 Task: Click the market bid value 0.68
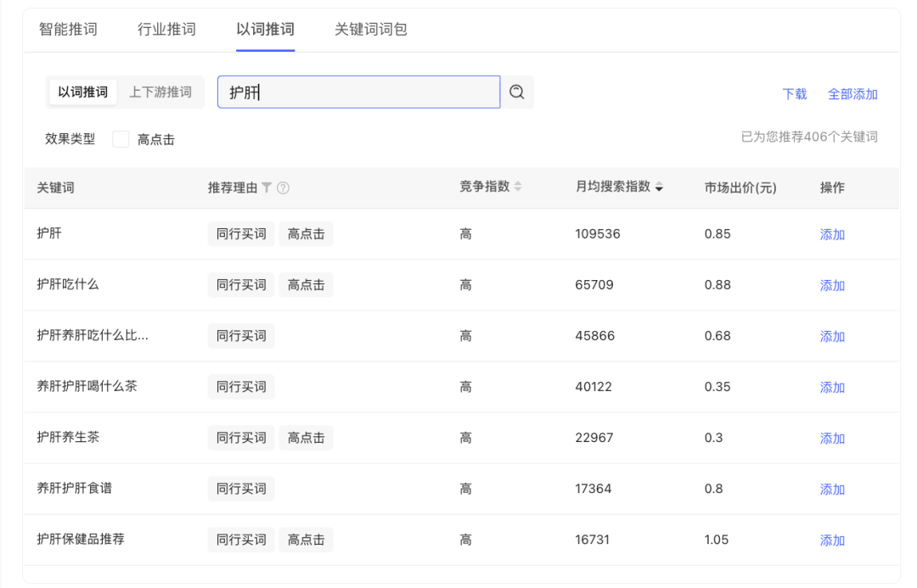[x=717, y=335]
